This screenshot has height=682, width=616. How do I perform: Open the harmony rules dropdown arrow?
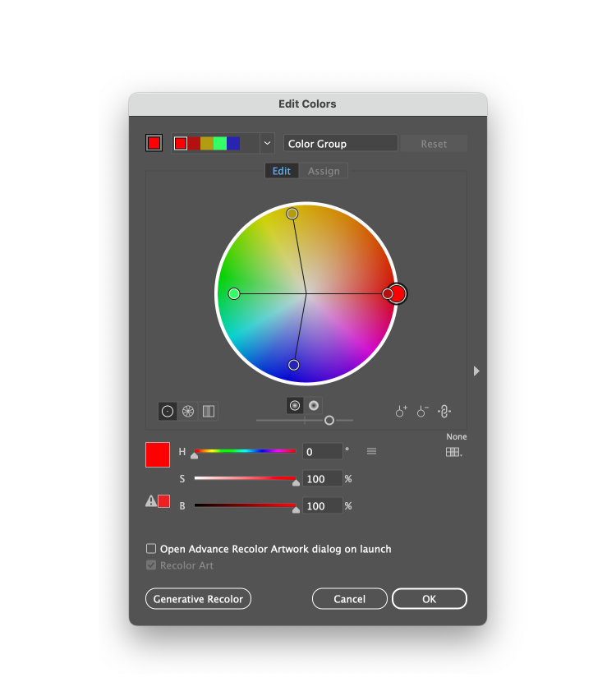[x=268, y=143]
